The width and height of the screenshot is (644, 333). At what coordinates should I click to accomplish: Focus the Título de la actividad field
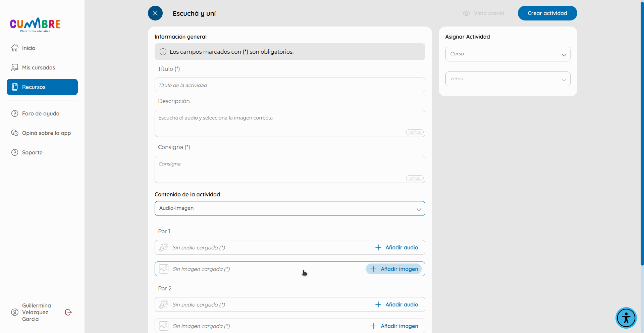tap(290, 85)
